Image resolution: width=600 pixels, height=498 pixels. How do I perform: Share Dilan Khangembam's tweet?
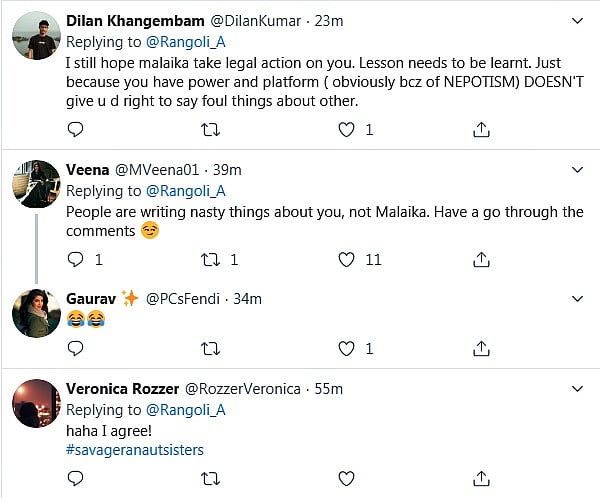point(481,129)
